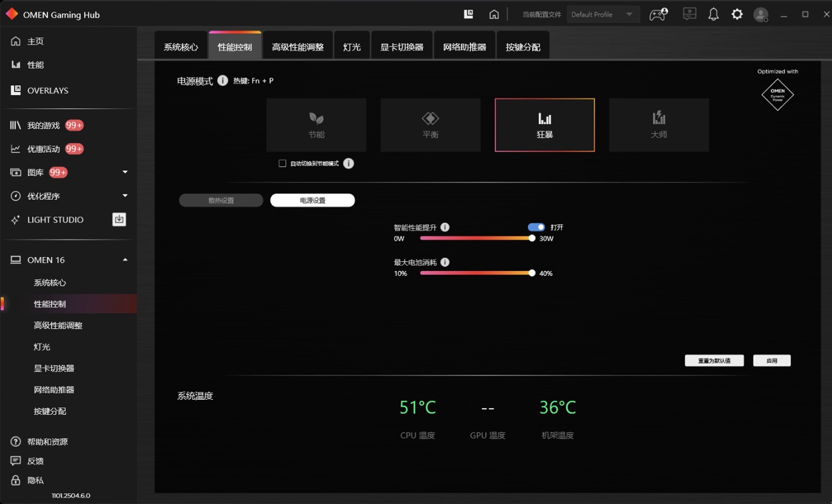The width and height of the screenshot is (832, 504).
Task: Open notifications via the bell icon
Action: click(x=713, y=14)
